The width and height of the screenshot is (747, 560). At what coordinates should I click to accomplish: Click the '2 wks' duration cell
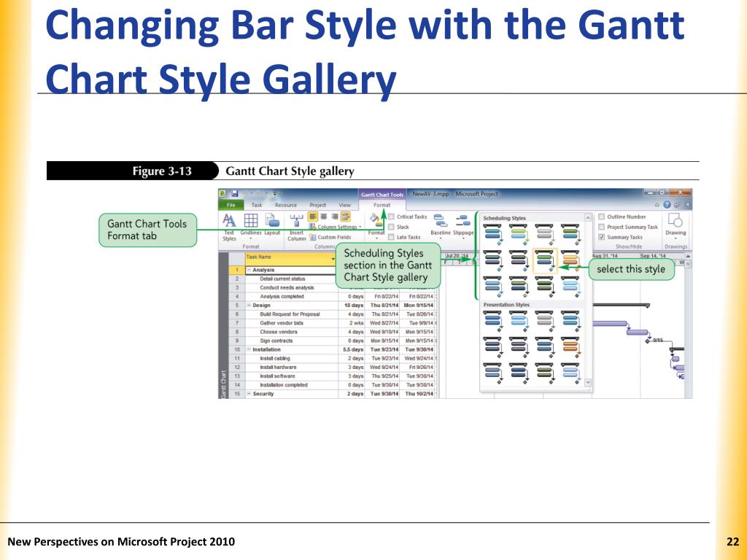pos(352,323)
